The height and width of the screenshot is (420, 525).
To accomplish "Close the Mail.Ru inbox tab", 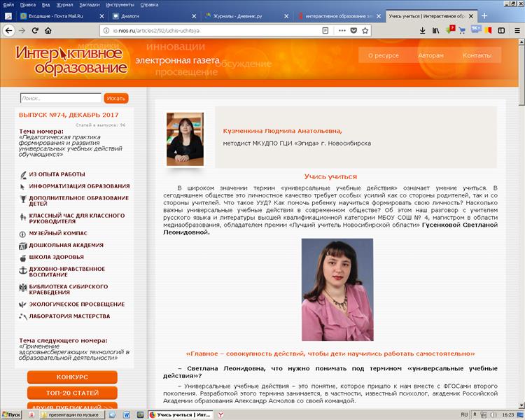I will click(101, 16).
